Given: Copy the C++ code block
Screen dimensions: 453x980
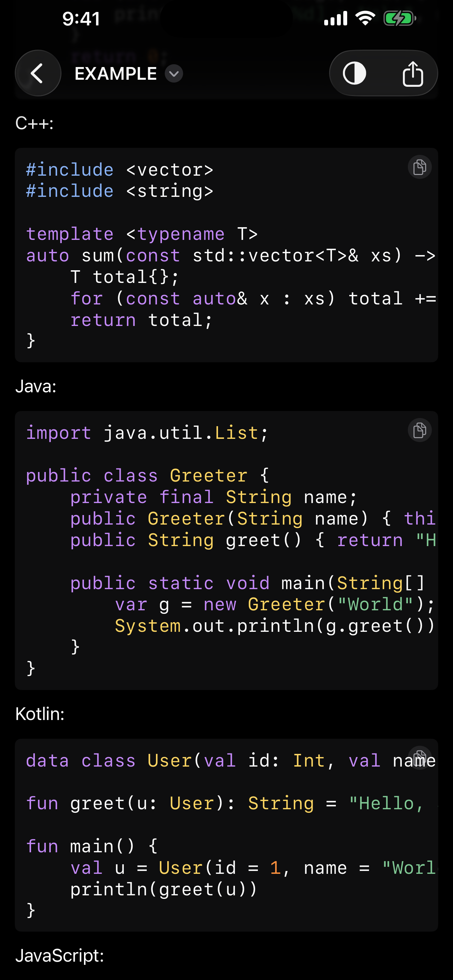Looking at the screenshot, I should pos(419,167).
